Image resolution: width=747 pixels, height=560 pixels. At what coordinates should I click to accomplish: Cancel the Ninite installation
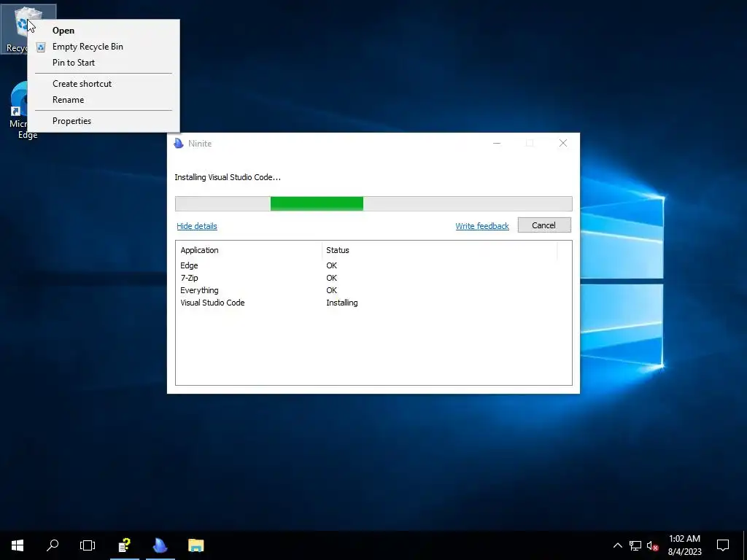pos(544,225)
